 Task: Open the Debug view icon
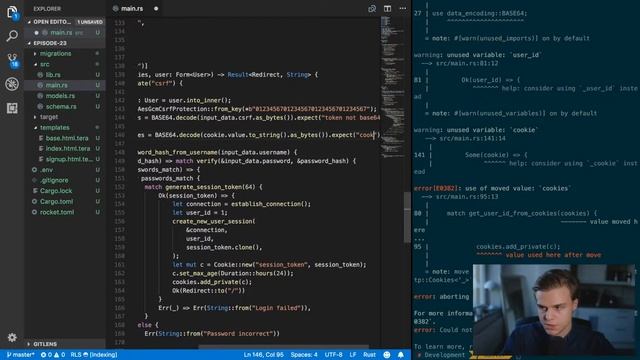point(12,84)
